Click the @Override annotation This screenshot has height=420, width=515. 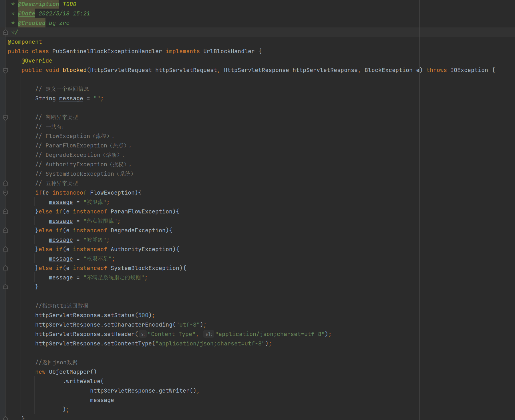pos(37,61)
